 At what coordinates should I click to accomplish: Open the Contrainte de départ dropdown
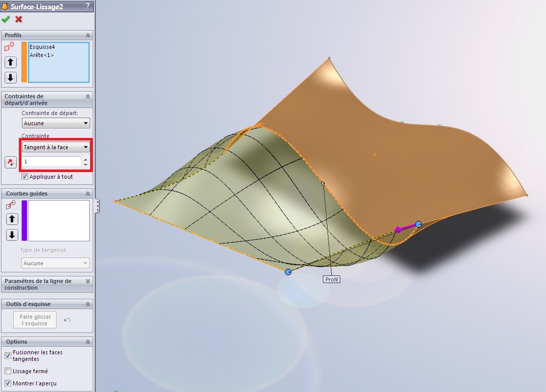click(x=56, y=123)
